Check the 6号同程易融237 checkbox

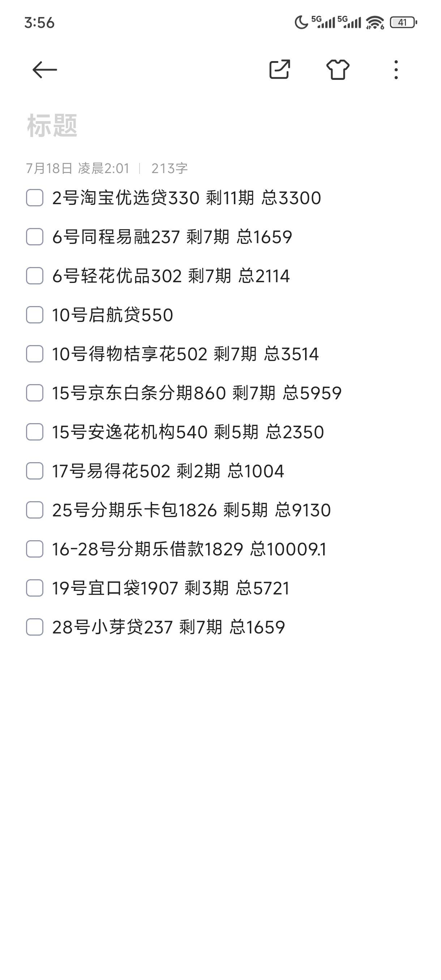coord(35,237)
